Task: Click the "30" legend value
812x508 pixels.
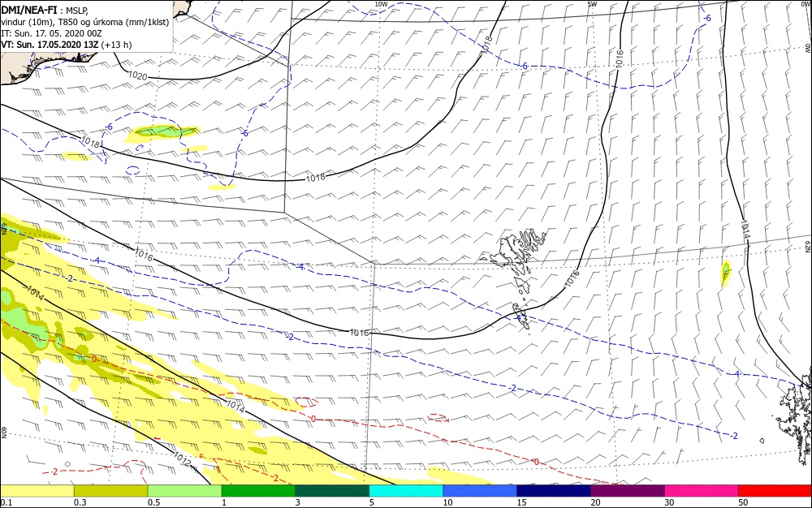Action: [x=670, y=502]
